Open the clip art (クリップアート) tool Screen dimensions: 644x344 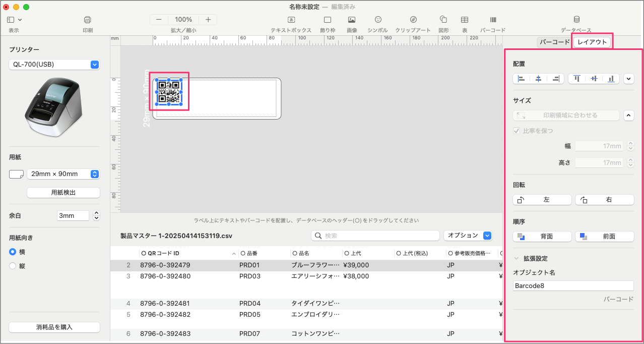413,20
